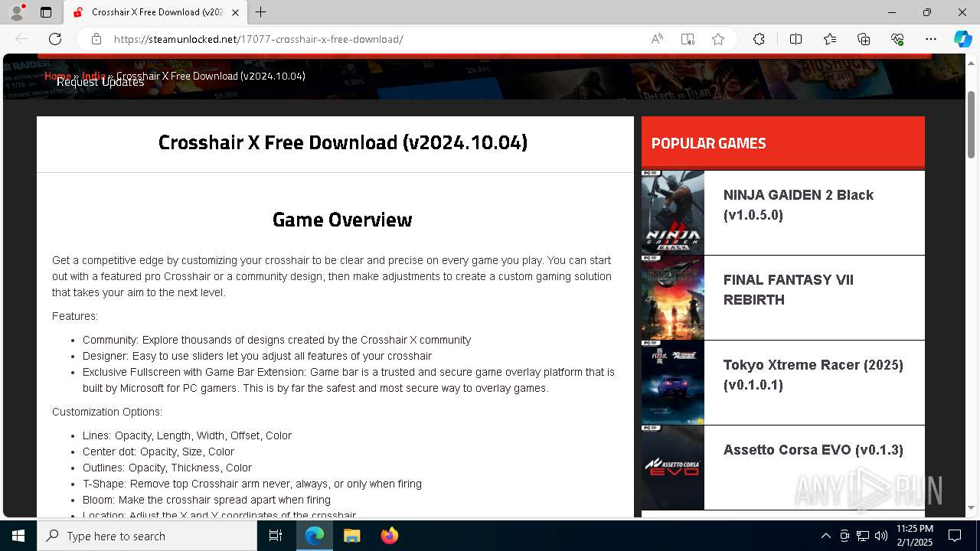Launch Firefox from taskbar
Screen dimensions: 980x551
(390, 536)
